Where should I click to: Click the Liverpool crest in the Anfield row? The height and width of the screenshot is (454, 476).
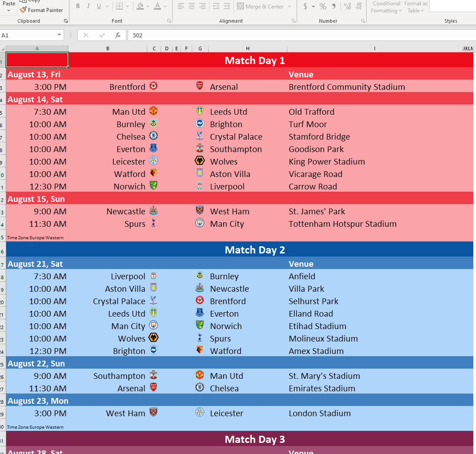[153, 276]
